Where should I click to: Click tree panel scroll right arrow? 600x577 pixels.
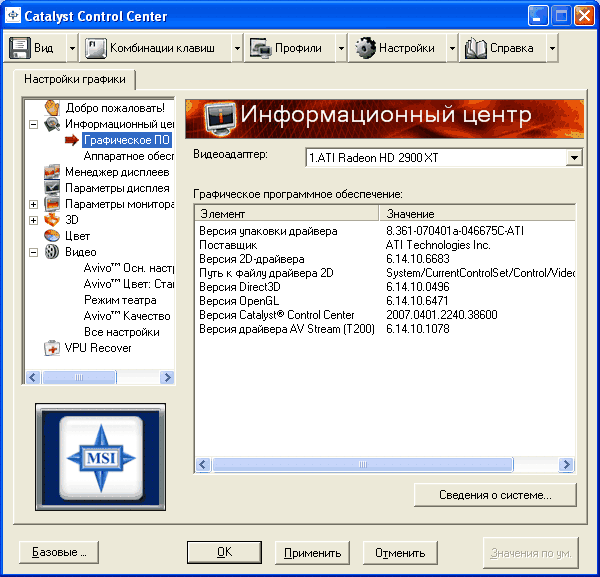(167, 377)
